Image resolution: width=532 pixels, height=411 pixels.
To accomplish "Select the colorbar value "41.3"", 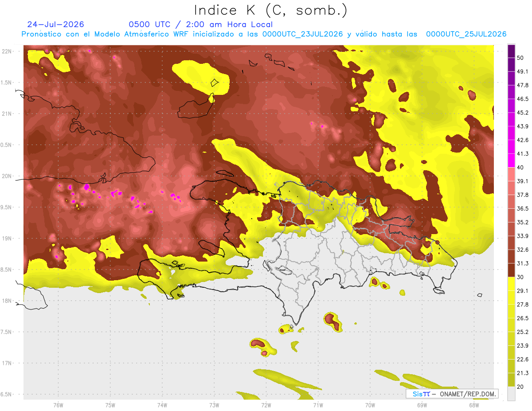I will coord(523,154).
